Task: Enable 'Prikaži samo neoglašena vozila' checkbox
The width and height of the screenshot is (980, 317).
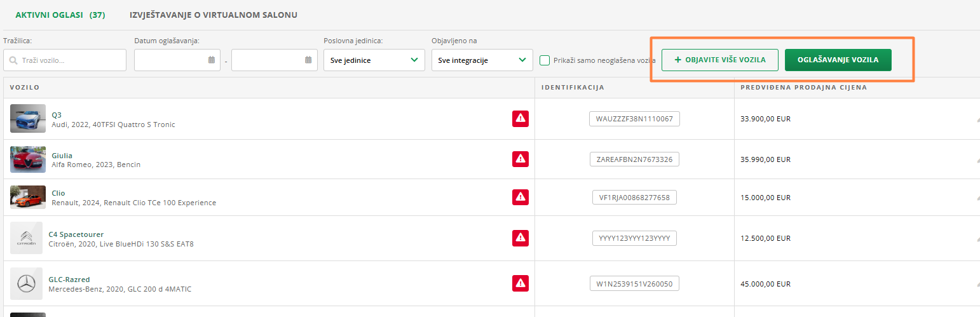Action: [x=545, y=60]
